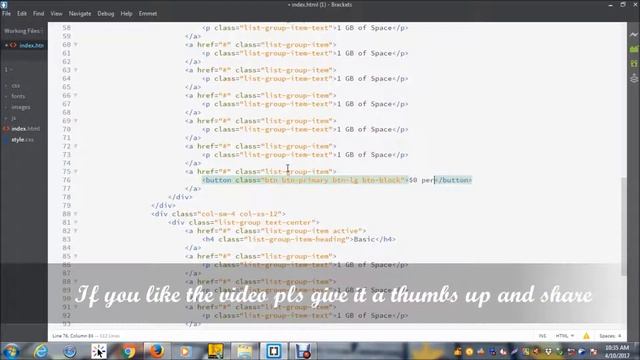This screenshot has width=640, height=360.
Task: Click the HTML file icon beside index.html in tree
Action: click(6, 129)
